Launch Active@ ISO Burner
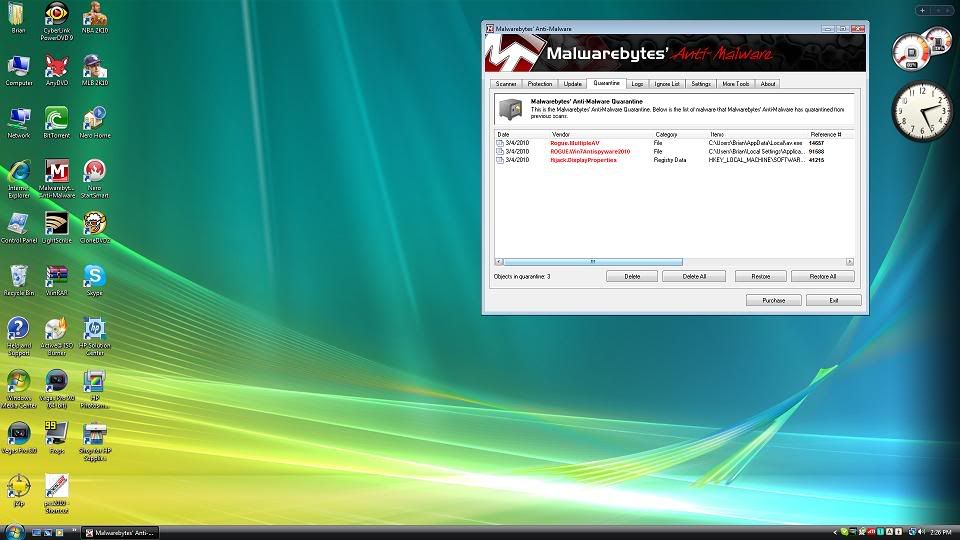The height and width of the screenshot is (540, 960). coord(56,337)
